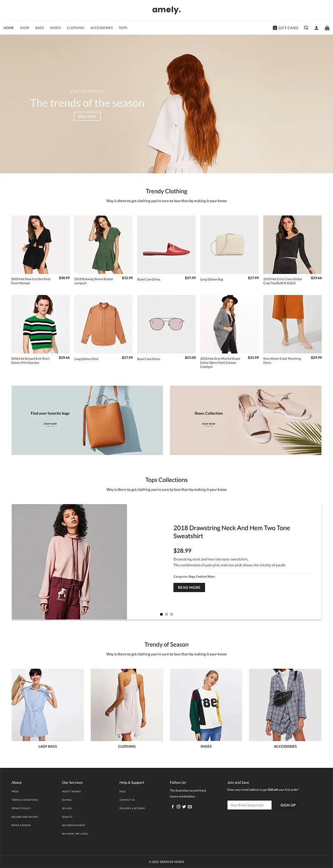
Task: Open the Shop menu item
Action: (25, 28)
